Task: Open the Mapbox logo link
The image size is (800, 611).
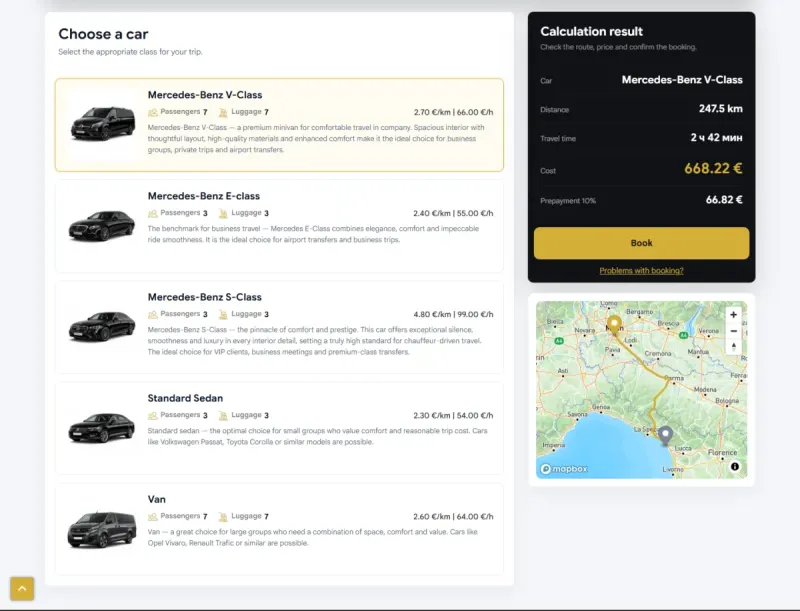Action: coord(564,469)
